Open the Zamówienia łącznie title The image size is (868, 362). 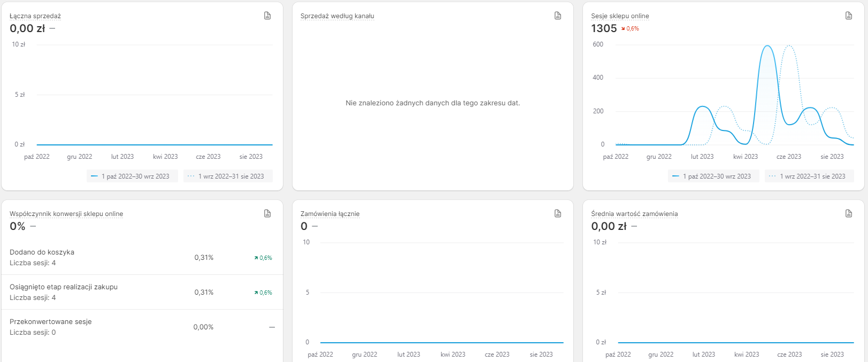(330, 214)
